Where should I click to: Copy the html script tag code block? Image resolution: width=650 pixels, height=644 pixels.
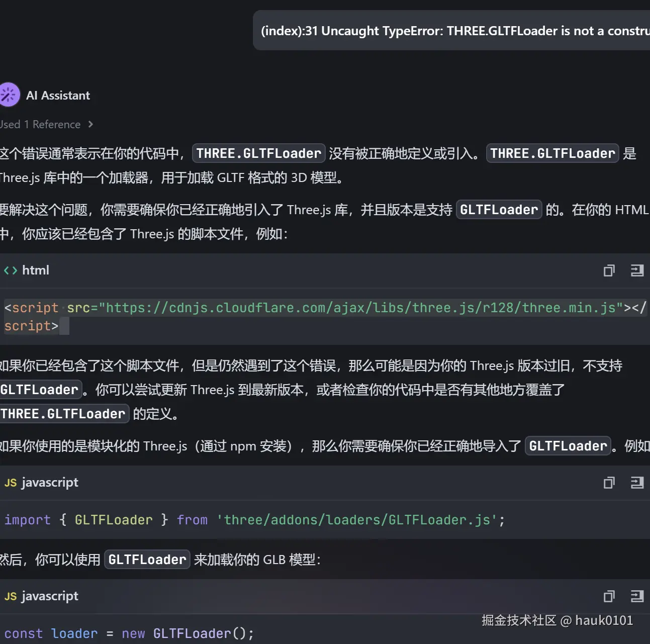pos(609,270)
